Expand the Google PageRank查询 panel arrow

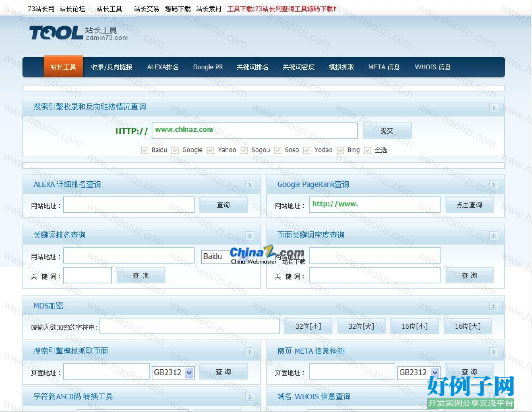494,185
